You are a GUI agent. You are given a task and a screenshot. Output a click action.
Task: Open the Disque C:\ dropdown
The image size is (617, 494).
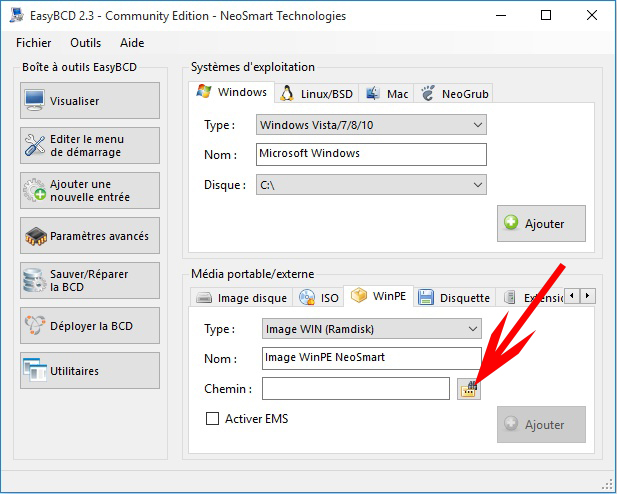[x=370, y=185]
